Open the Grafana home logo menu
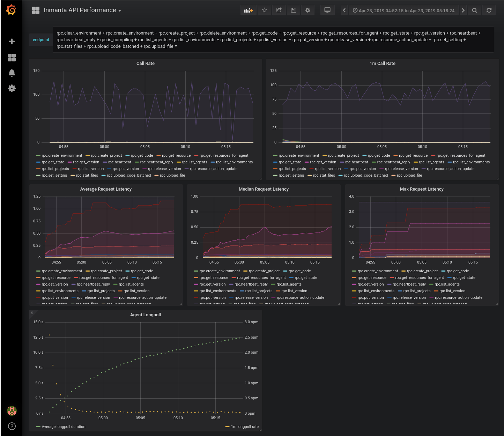The height and width of the screenshot is (436, 504). [12, 10]
